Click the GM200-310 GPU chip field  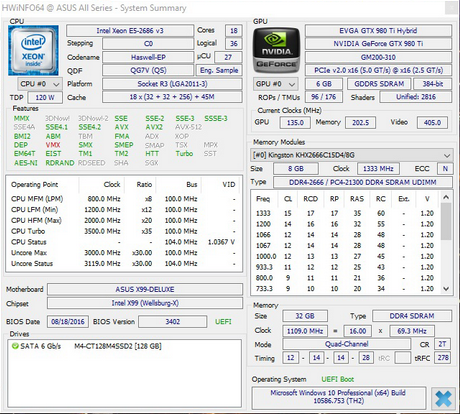click(378, 57)
